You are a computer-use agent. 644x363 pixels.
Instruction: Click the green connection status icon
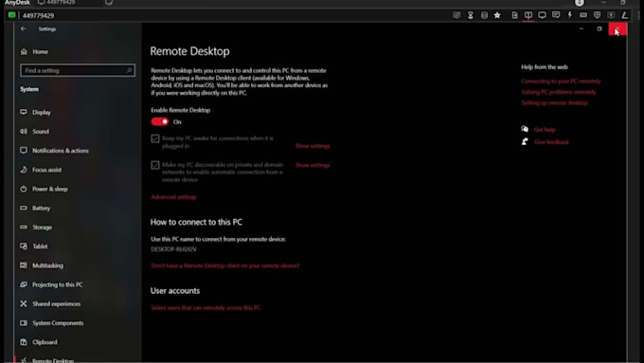tap(11, 15)
